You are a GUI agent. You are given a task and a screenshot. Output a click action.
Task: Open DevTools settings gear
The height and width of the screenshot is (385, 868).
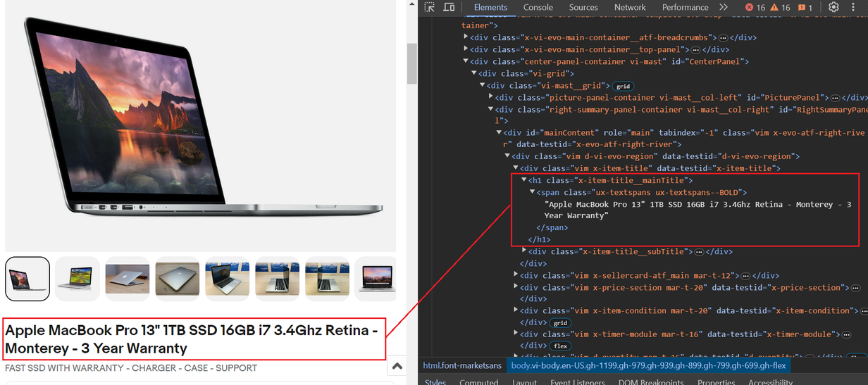tap(833, 7)
